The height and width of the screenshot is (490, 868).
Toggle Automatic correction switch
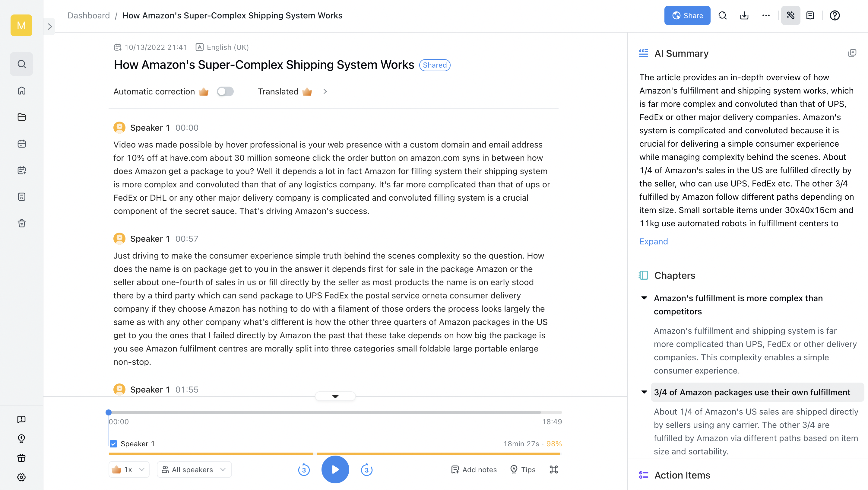[225, 91]
